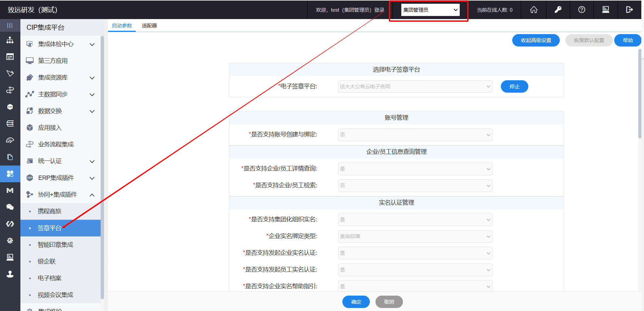The height and width of the screenshot is (311, 644).
Task: Switch to 启动参数 tab
Action: (122, 26)
